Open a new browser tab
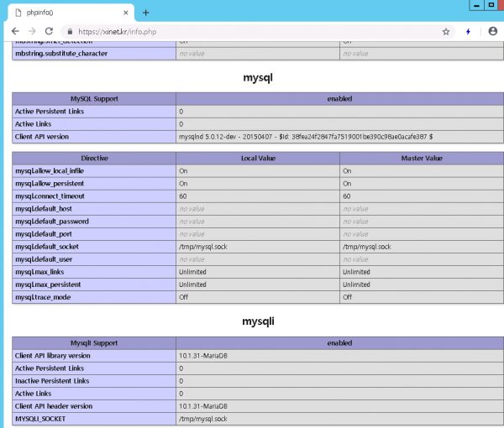 click(145, 13)
